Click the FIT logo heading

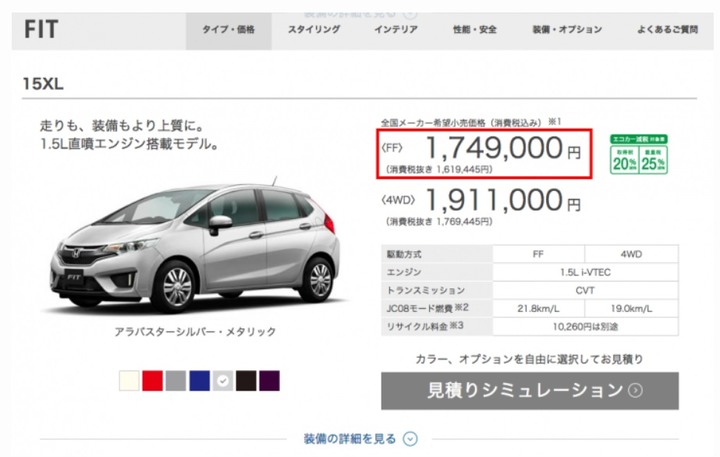tap(41, 30)
